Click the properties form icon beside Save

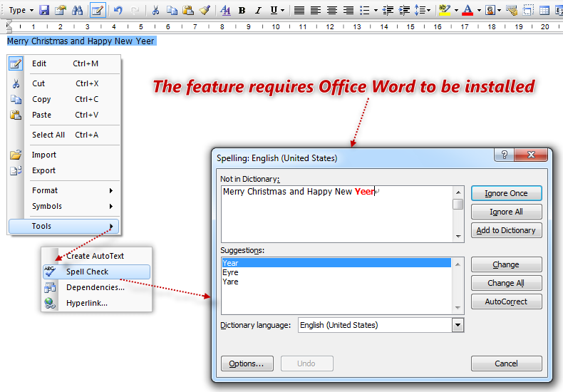pos(61,10)
